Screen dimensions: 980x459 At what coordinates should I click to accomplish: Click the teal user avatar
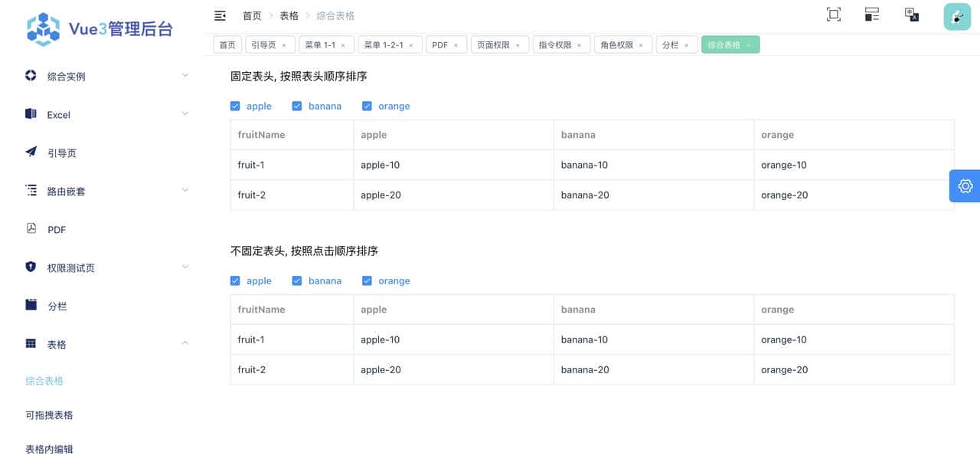(956, 16)
